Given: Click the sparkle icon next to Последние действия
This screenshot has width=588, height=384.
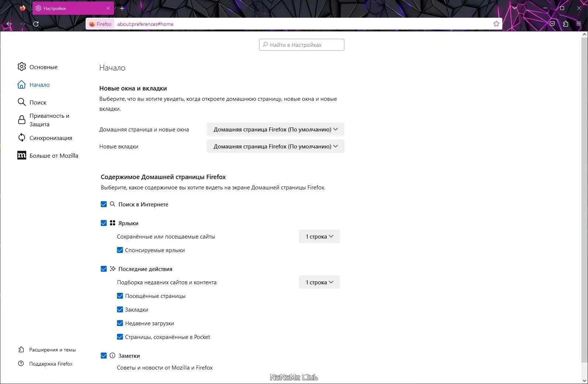Looking at the screenshot, I should (x=113, y=269).
